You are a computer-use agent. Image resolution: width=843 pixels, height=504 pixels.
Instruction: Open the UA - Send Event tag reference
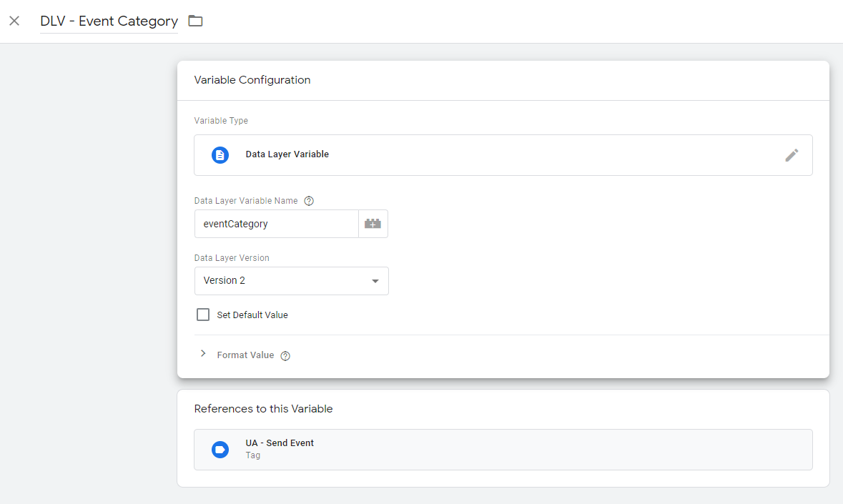pyautogui.click(x=503, y=450)
